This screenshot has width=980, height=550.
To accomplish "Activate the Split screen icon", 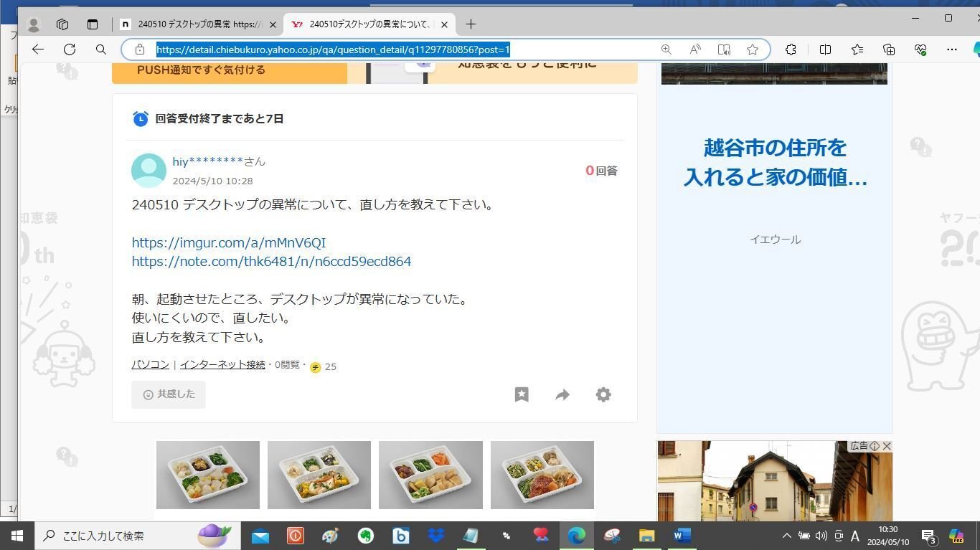I will [x=825, y=49].
